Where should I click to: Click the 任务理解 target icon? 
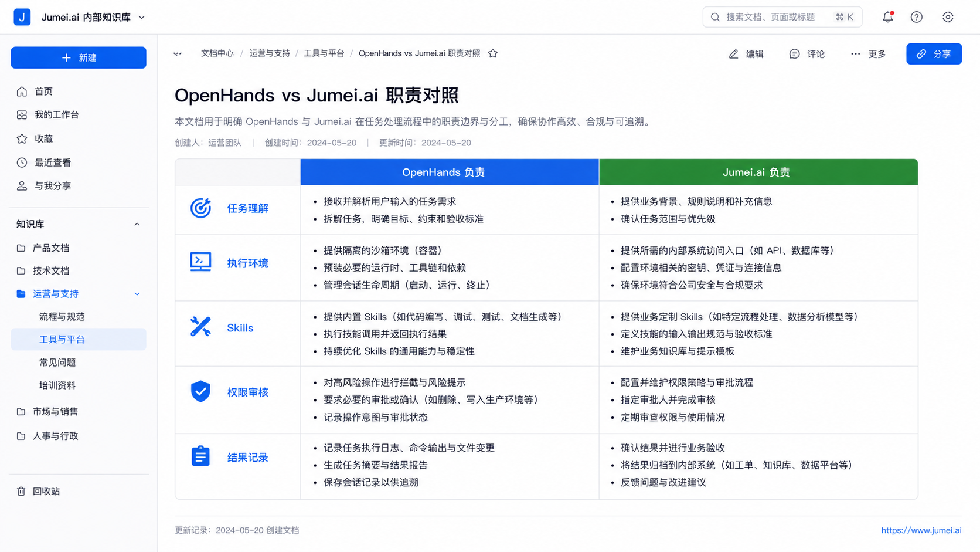200,208
